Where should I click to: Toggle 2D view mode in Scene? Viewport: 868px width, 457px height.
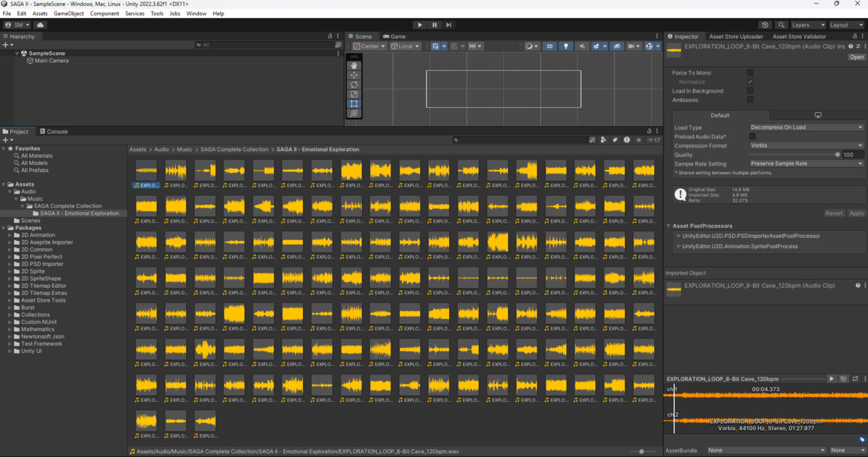pyautogui.click(x=550, y=46)
